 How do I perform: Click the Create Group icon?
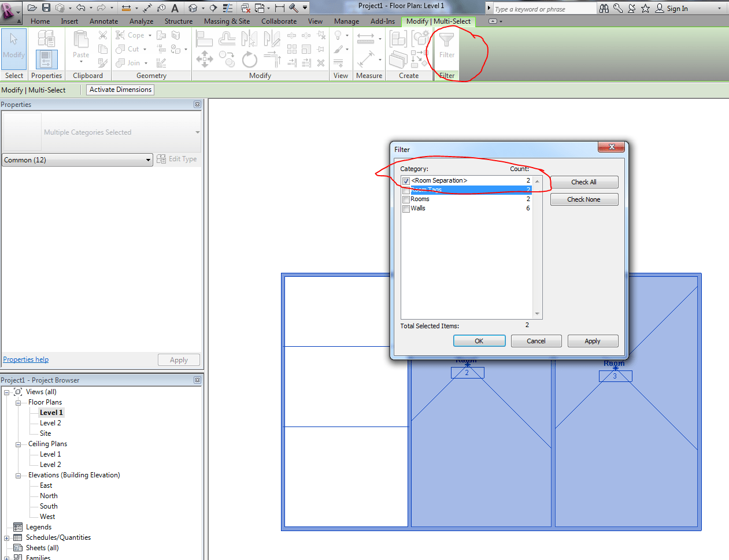420,39
